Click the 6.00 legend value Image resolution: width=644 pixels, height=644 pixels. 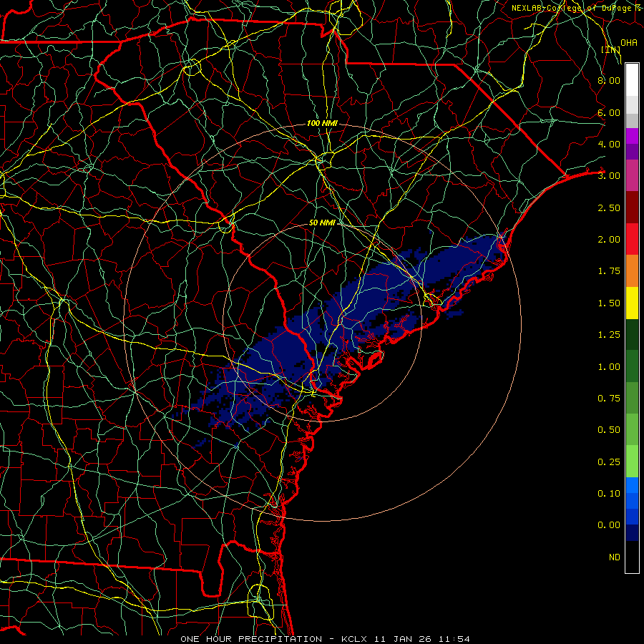point(609,112)
